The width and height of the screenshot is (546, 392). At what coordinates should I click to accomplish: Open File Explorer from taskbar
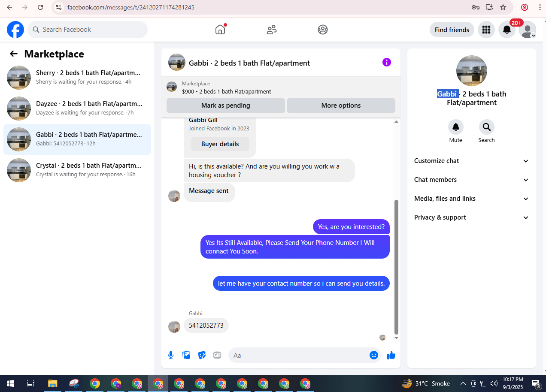(52, 383)
